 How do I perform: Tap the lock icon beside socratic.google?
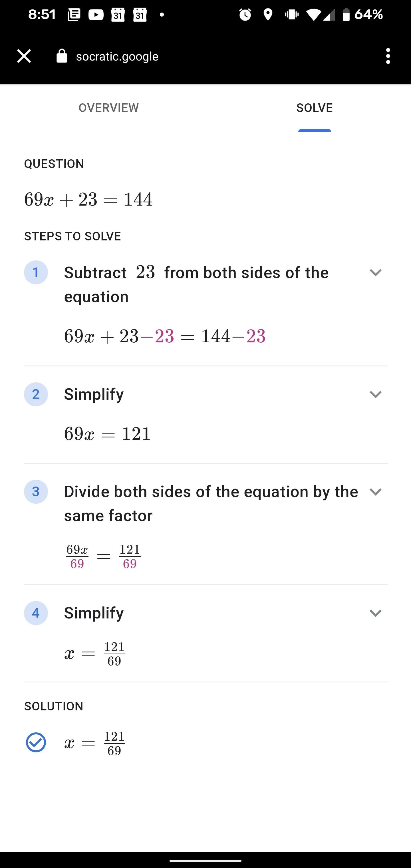[x=62, y=56]
